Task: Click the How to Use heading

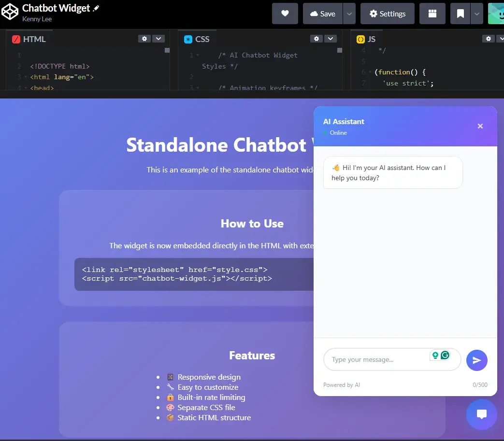Action: point(252,224)
